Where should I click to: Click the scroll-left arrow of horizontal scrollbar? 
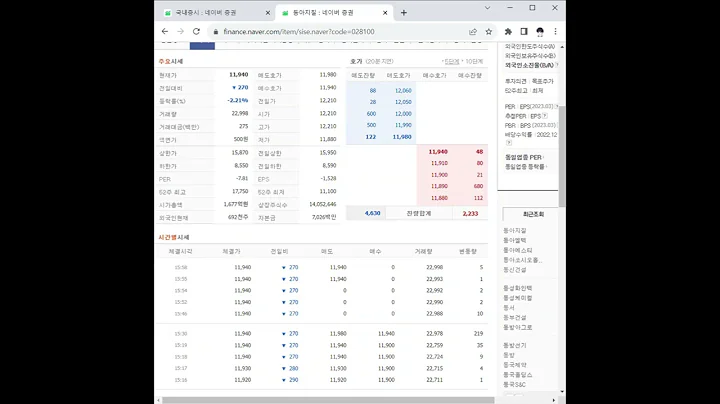click(158, 400)
